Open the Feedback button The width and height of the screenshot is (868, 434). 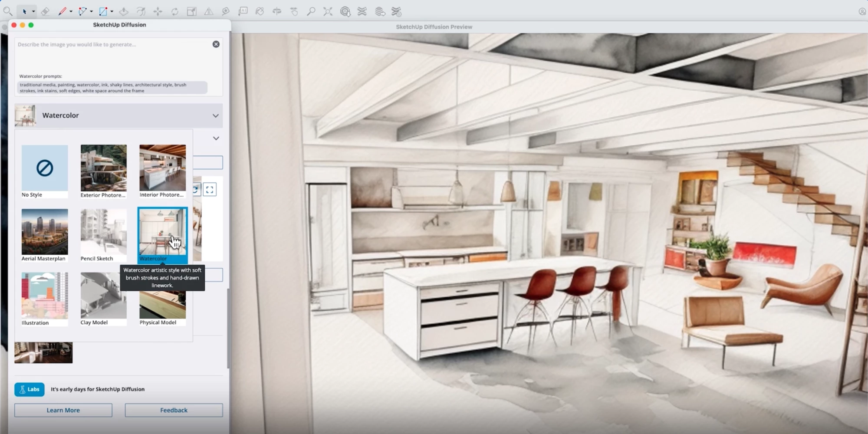pyautogui.click(x=174, y=410)
